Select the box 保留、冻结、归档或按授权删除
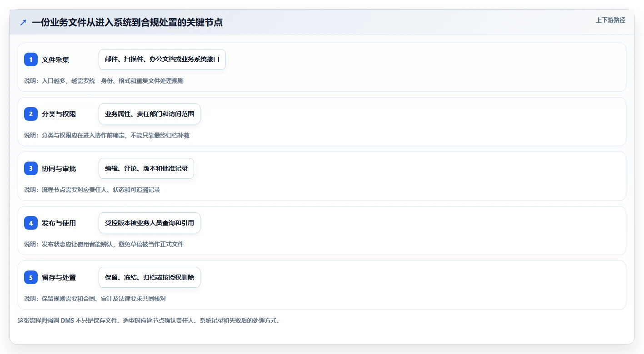The width and height of the screenshot is (644, 354). pos(150,277)
